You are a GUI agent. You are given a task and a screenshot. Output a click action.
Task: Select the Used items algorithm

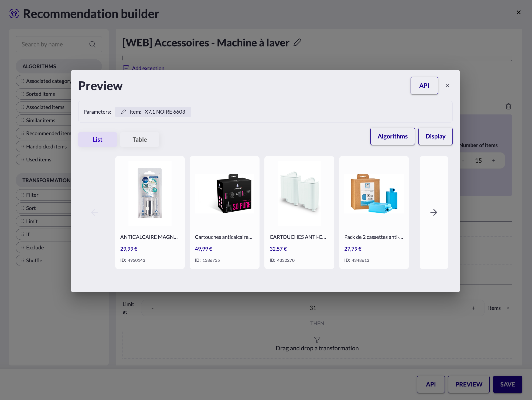point(44,160)
